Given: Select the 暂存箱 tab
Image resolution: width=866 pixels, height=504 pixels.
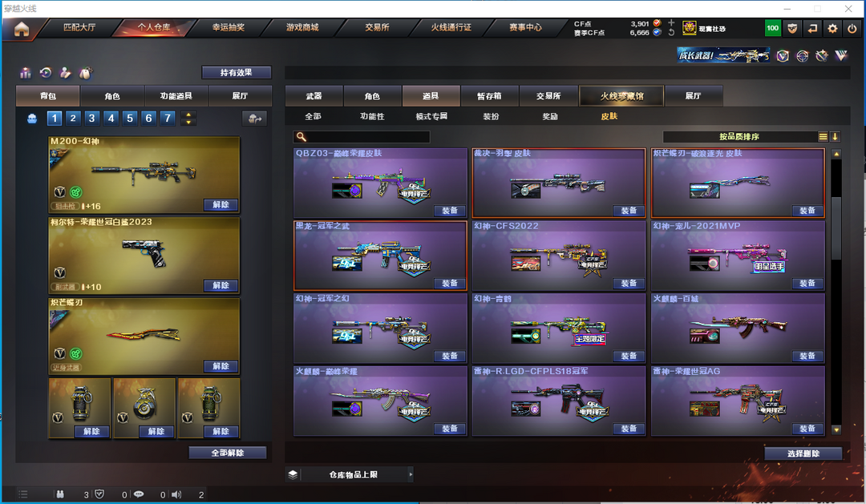Looking at the screenshot, I should [489, 96].
